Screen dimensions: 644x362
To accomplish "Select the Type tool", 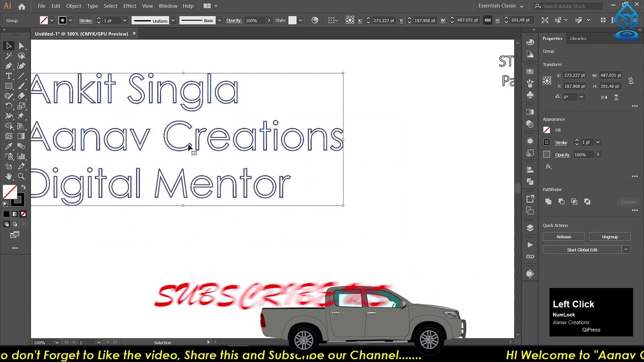I will 9,76.
